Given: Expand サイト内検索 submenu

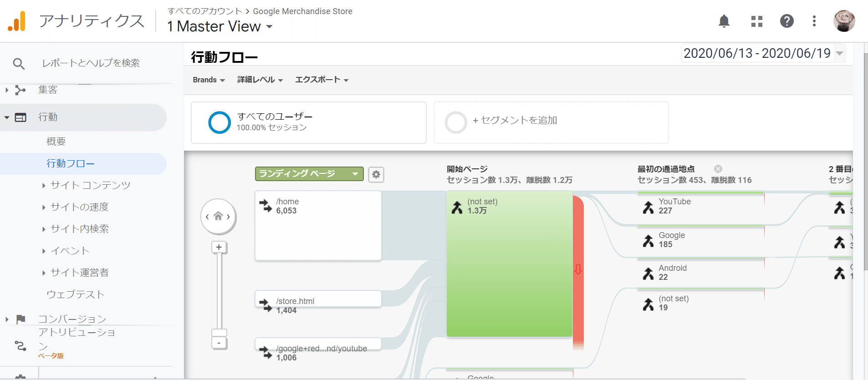Looking at the screenshot, I should pos(44,229).
